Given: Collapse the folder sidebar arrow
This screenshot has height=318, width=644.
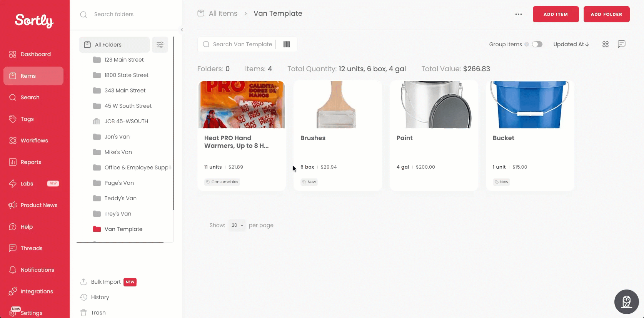Looking at the screenshot, I should pos(182,30).
